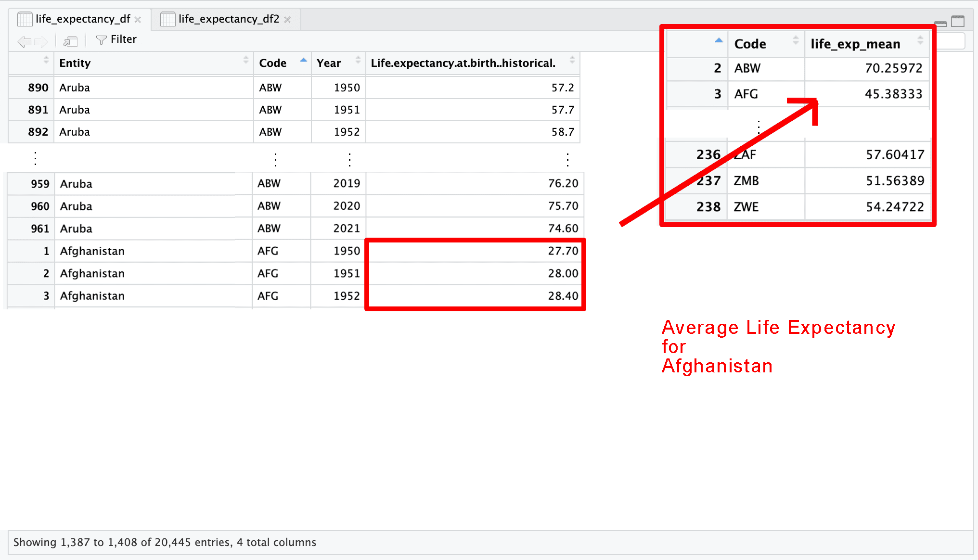Click the Afghanistan 1950 value 27.70
The height and width of the screenshot is (560, 978).
pyautogui.click(x=562, y=251)
